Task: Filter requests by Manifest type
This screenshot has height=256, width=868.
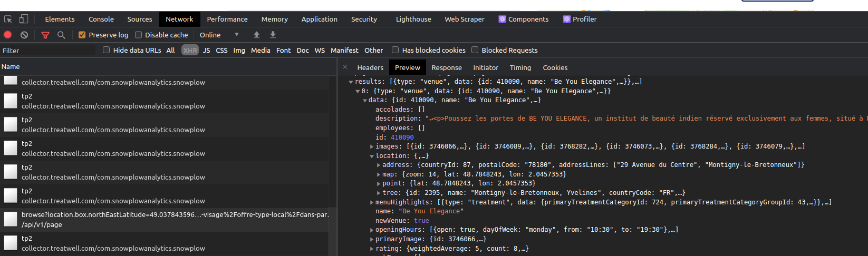Action: (x=344, y=50)
